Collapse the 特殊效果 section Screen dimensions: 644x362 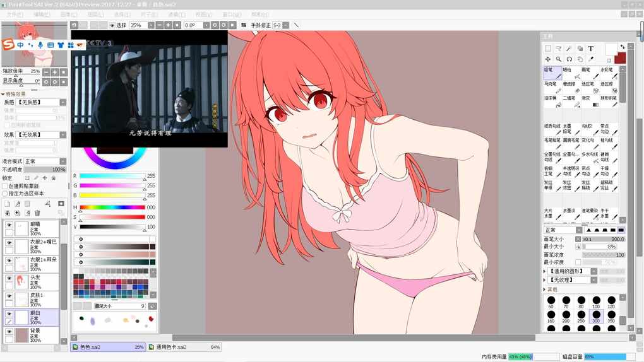point(3,94)
